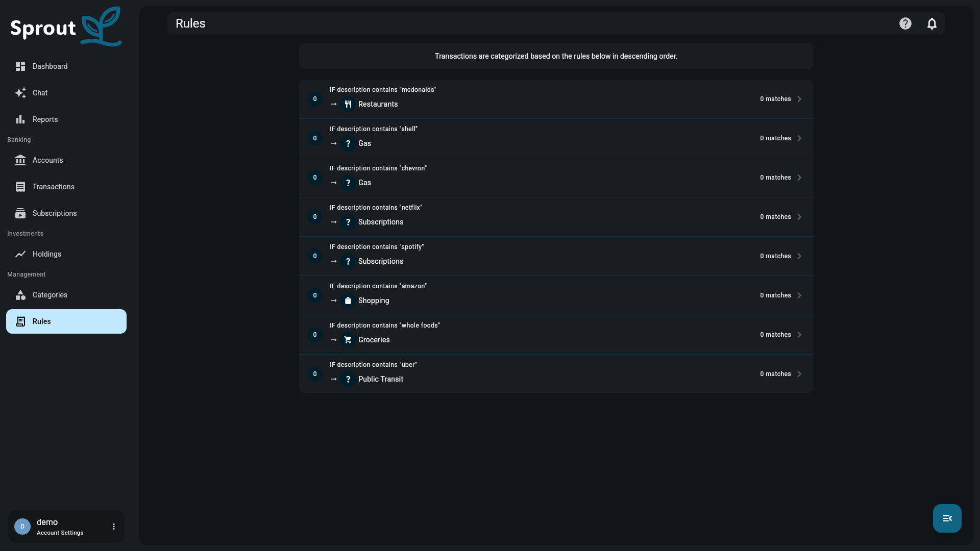Open the help icon in header
This screenshot has height=551, width=980.
pyautogui.click(x=905, y=23)
